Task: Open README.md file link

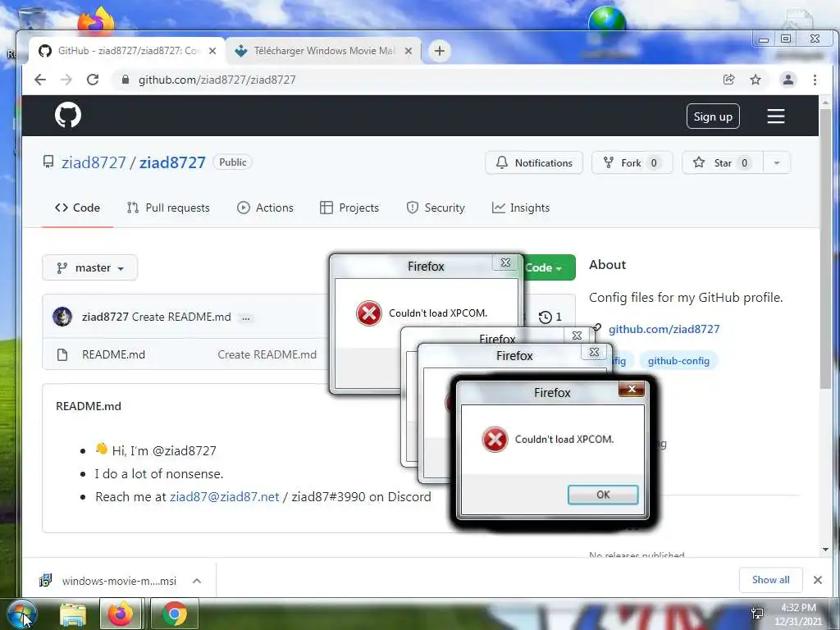Action: pos(113,354)
